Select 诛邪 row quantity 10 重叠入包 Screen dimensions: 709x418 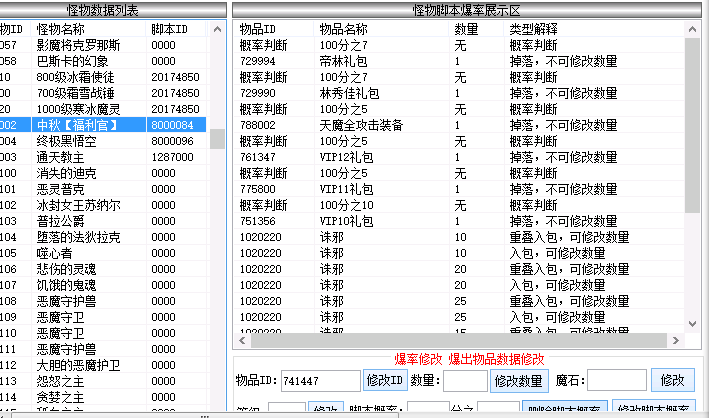click(x=459, y=237)
